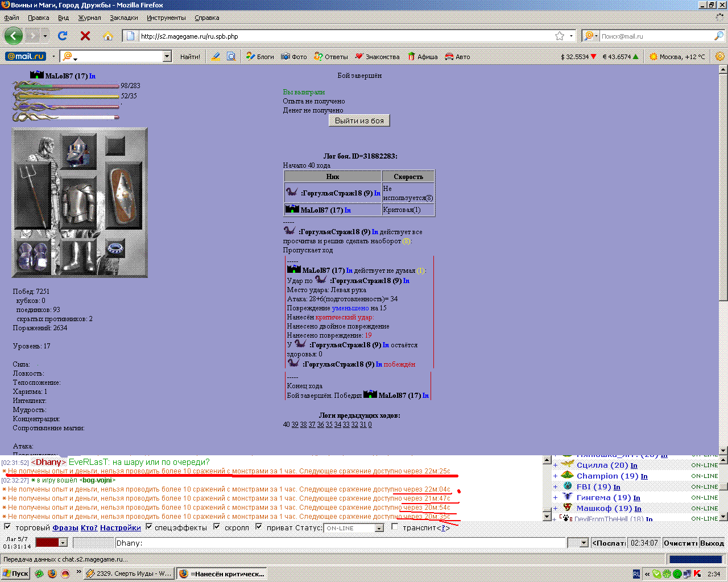Open the Mail.ru toolbar search combo dropdown
Viewport: 728px width, 582px height.
pos(167,56)
